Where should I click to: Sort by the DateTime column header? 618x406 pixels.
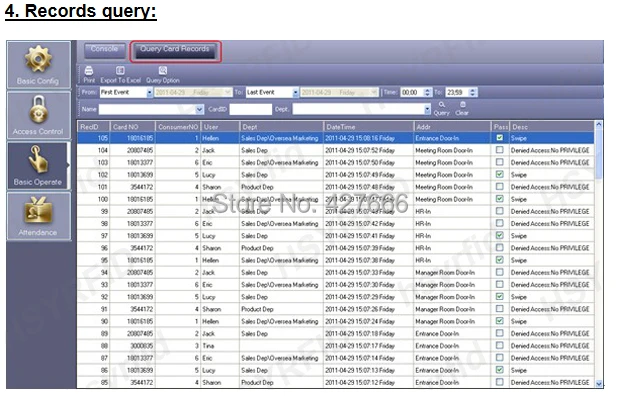(x=369, y=127)
